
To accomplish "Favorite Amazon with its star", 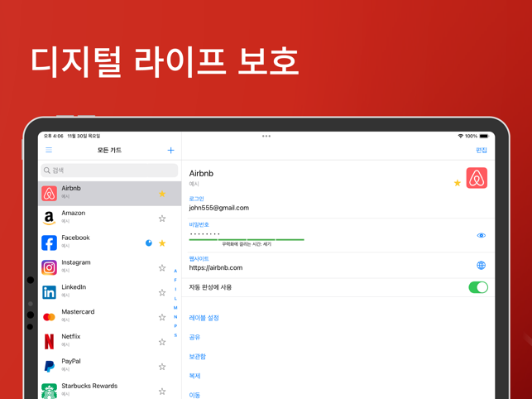I will pyautogui.click(x=162, y=219).
